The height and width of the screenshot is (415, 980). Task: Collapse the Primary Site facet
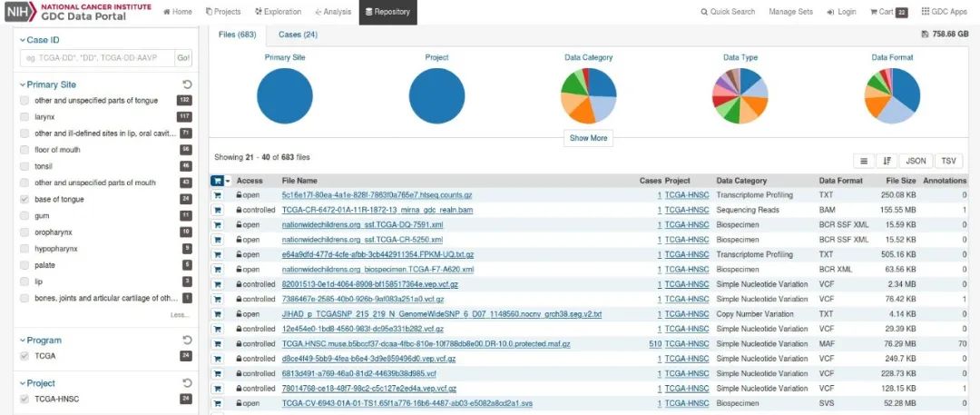pos(47,84)
